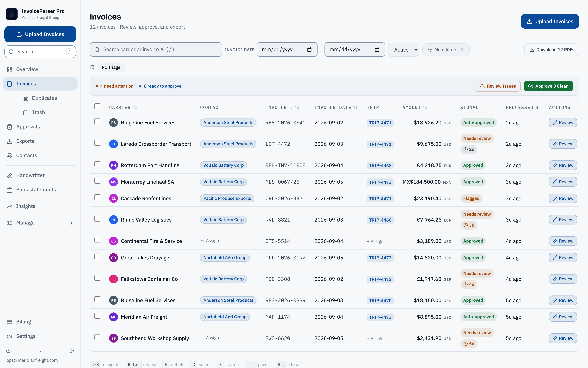Viewport: 588px width, 368px height.
Task: Click the Search carrier or invoice # field
Action: [156, 50]
